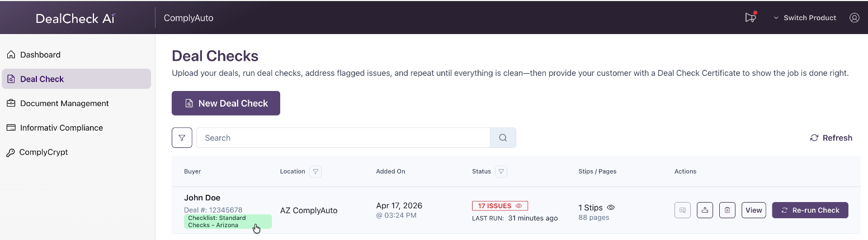The width and height of the screenshot is (868, 240).
Task: Click the View button for John Doe
Action: point(753,210)
